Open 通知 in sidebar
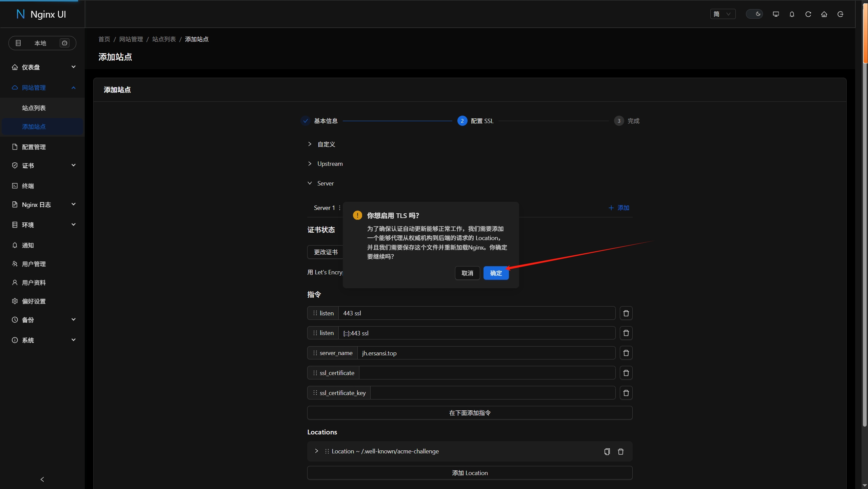Viewport: 868px width, 489px height. point(42,245)
